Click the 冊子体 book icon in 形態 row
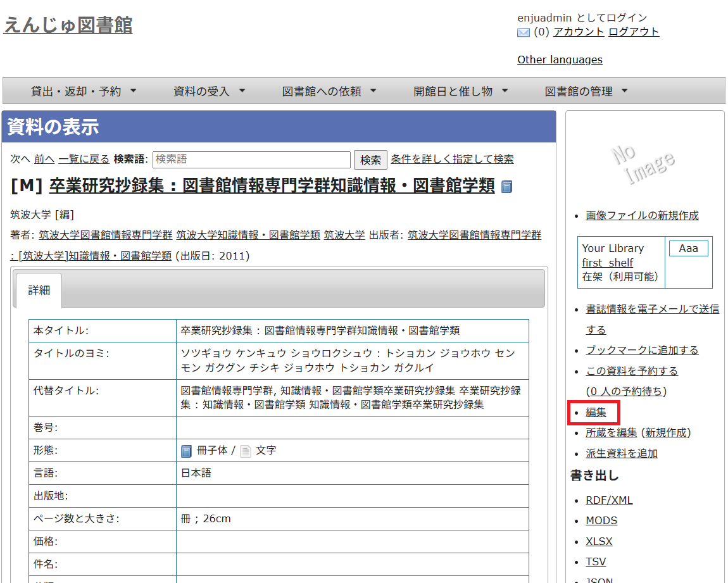 point(186,451)
